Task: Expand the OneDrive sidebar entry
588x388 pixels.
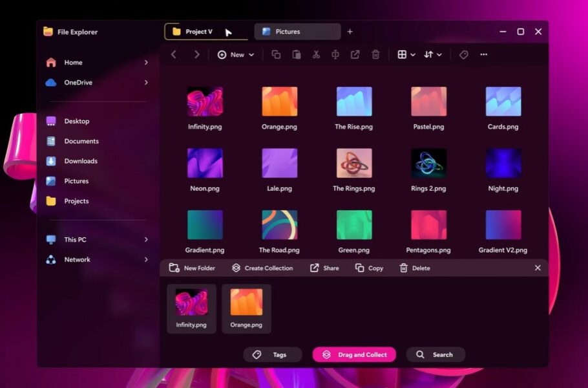Action: pos(146,83)
